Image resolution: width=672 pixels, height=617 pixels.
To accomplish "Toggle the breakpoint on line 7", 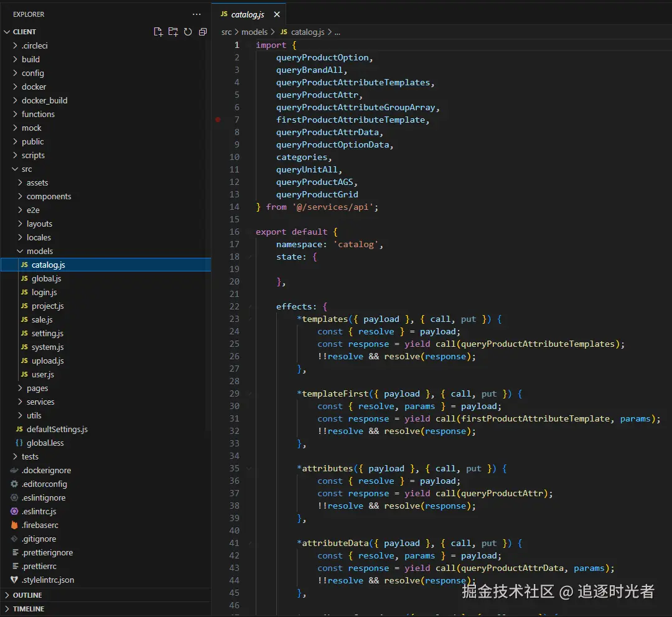I will [x=218, y=120].
